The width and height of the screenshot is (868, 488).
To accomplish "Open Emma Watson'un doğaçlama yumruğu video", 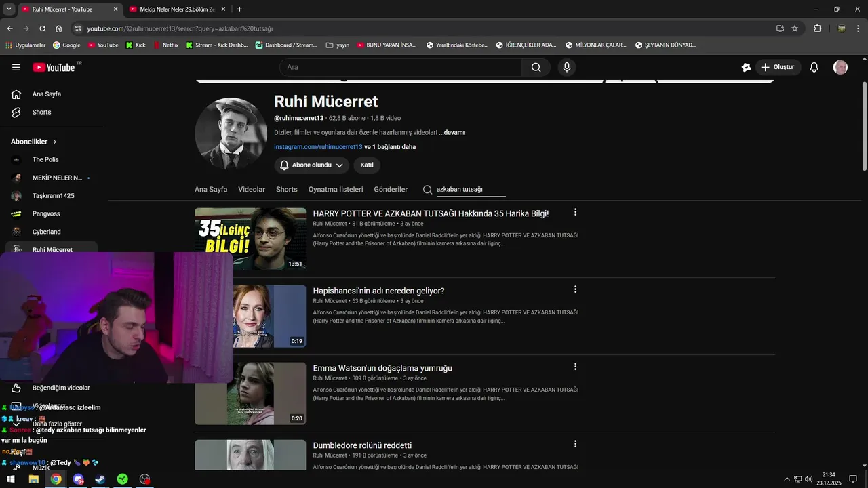I will 382,368.
